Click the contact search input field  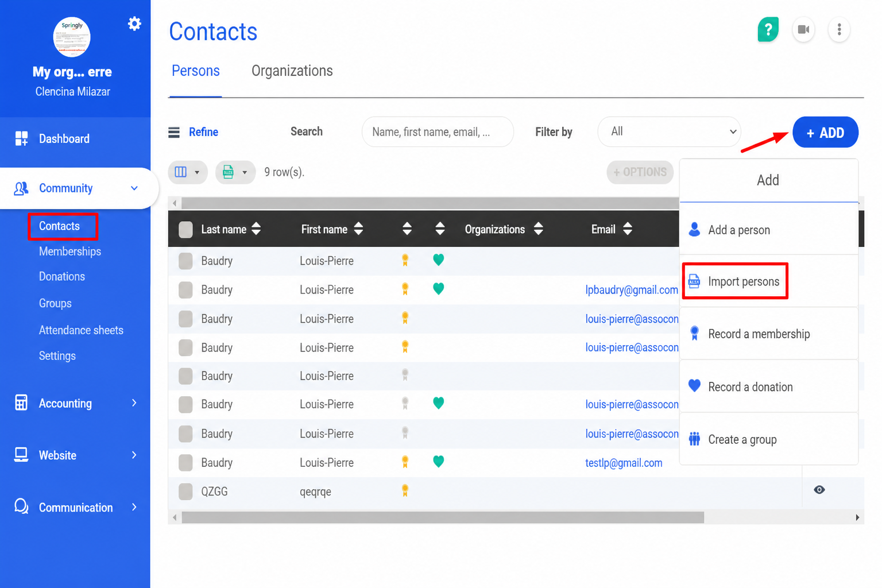point(438,132)
